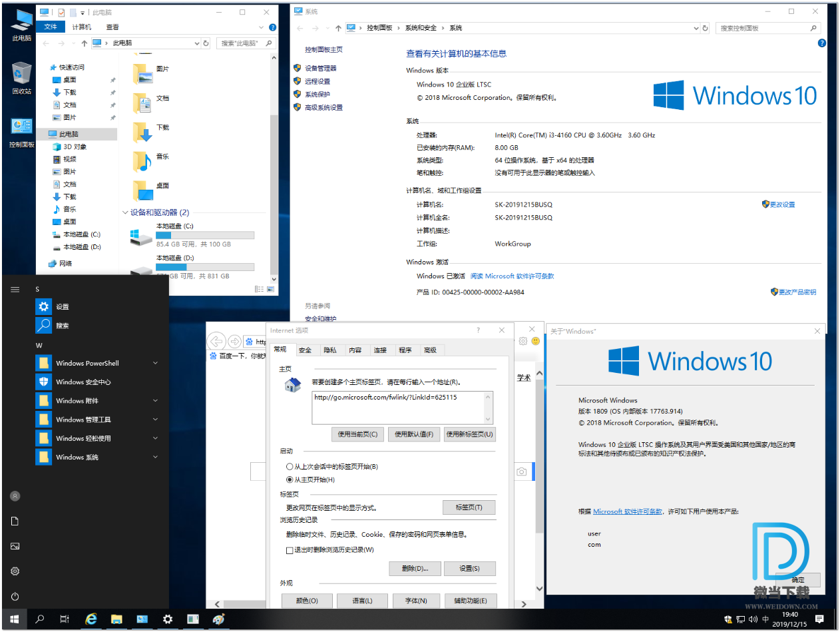Switch to 高级 tab in Internet Options

coord(430,350)
